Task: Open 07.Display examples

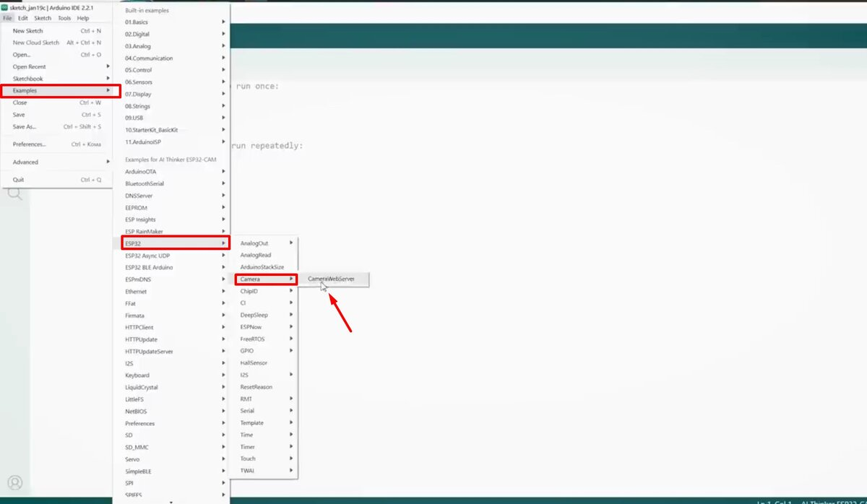Action: tap(172, 94)
